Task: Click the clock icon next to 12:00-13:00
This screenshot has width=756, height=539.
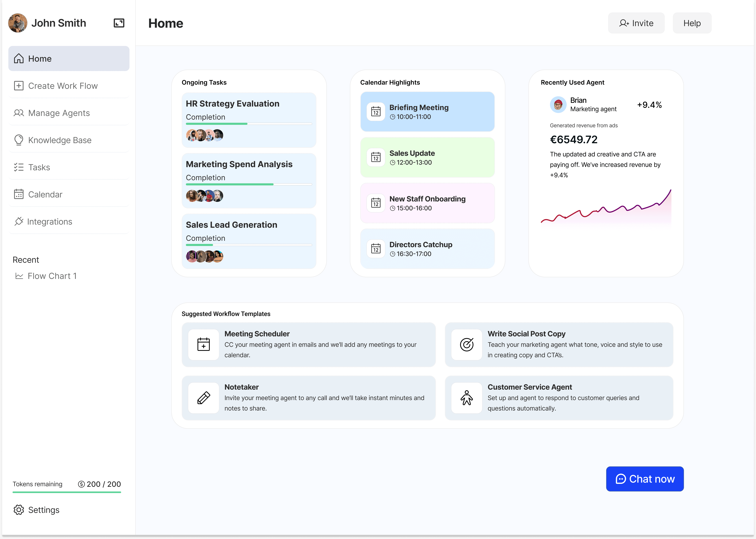Action: coord(392,163)
